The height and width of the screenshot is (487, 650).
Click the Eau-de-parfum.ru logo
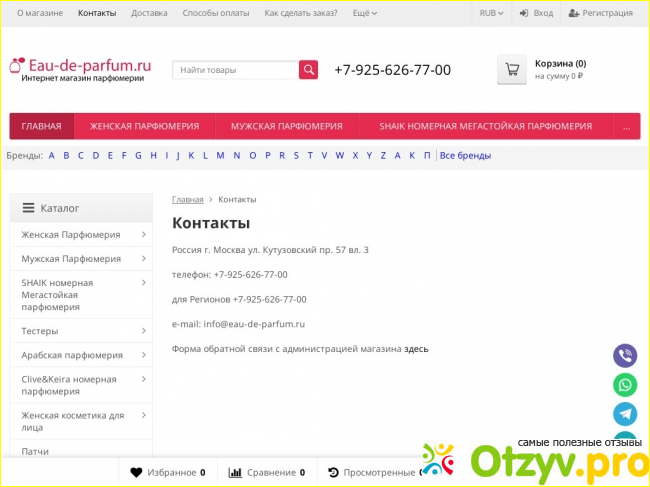[x=82, y=67]
